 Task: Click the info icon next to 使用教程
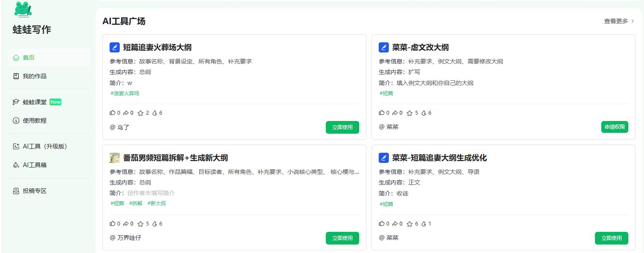[16, 121]
